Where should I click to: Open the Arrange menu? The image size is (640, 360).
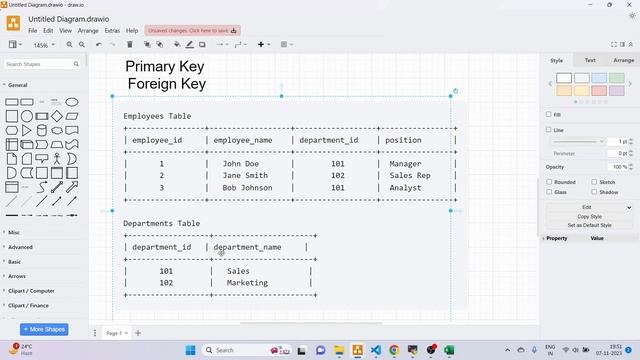click(88, 31)
